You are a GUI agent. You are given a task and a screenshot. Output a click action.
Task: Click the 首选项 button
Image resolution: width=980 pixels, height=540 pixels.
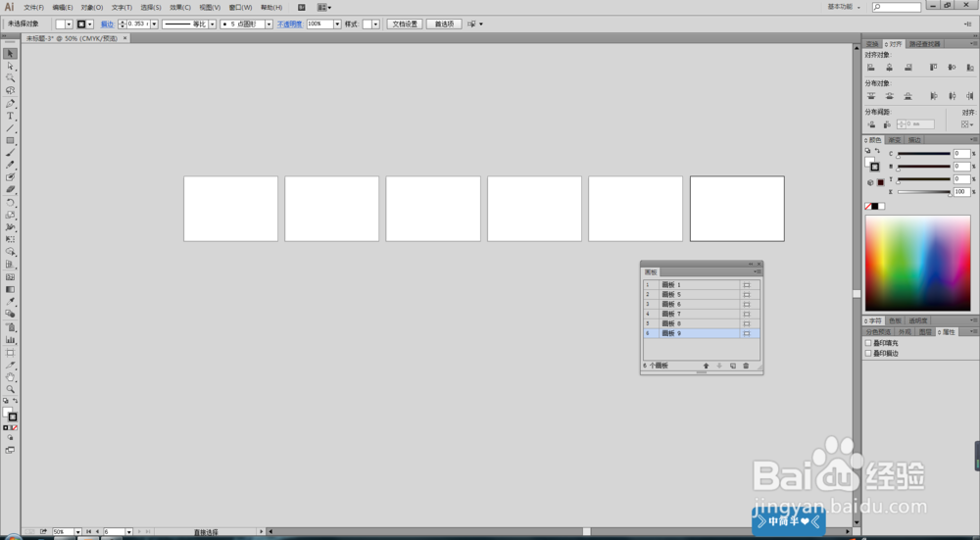[444, 25]
